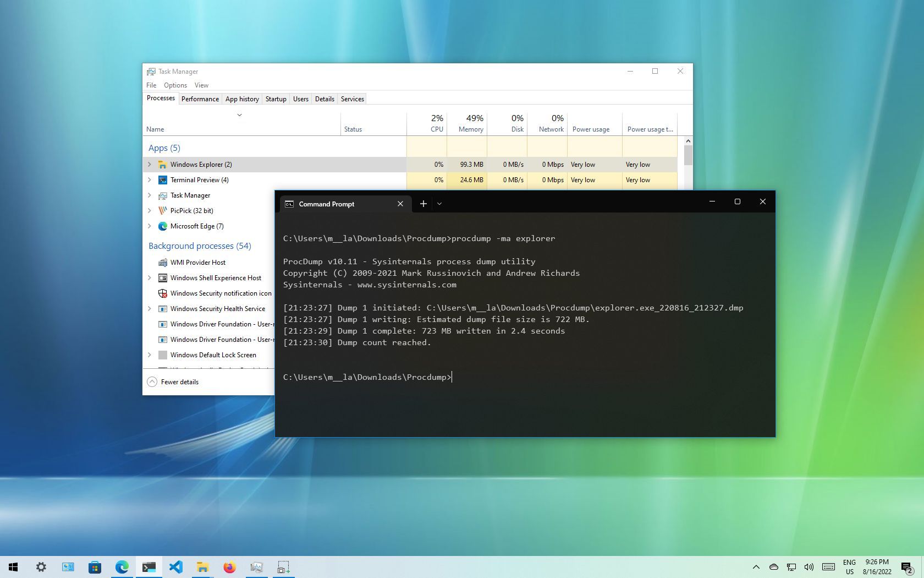Open the Terminal new-tab dropdown chevron
Screen dimensions: 924x578
[x=439, y=204]
